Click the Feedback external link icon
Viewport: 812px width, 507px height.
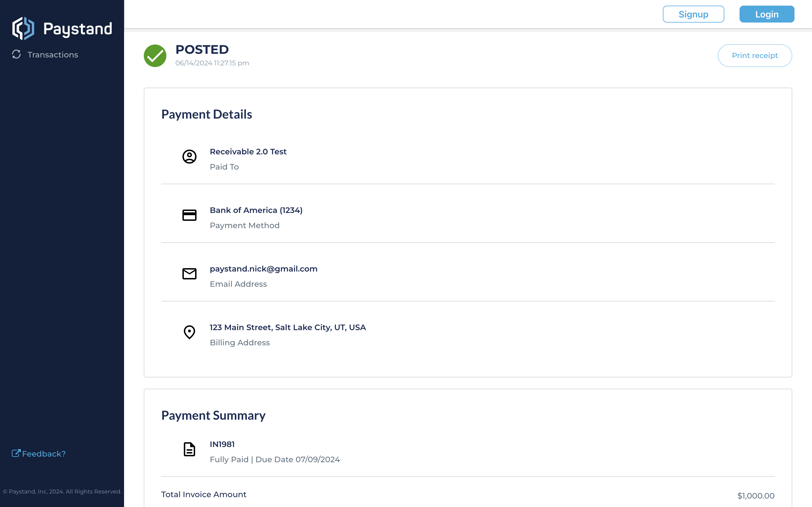(16, 453)
